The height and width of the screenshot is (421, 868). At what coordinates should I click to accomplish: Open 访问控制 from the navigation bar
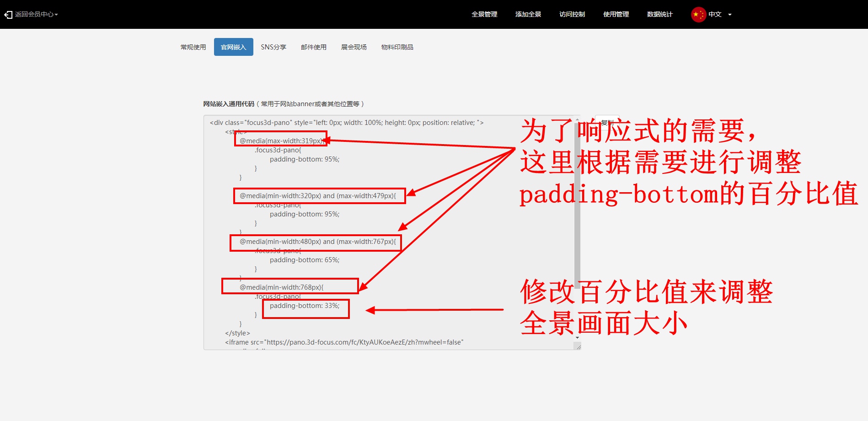point(572,15)
